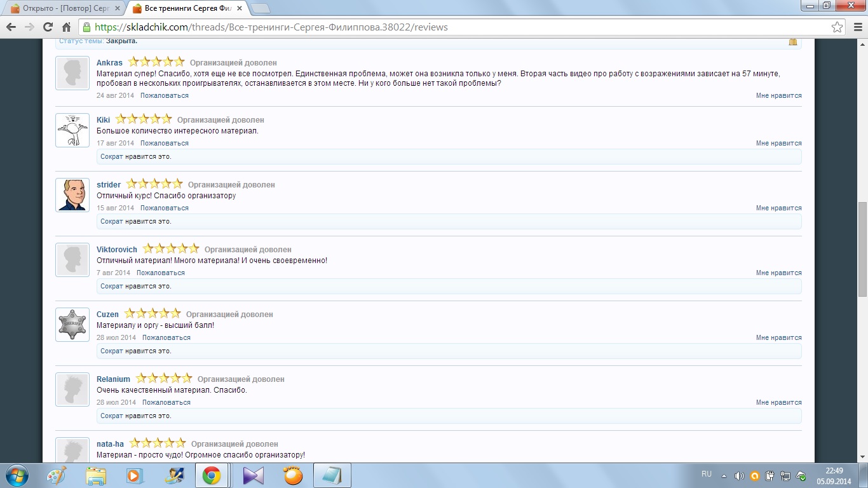Image resolution: width=868 pixels, height=488 pixels.
Task: Open Kiki's profile link
Action: pos(103,120)
